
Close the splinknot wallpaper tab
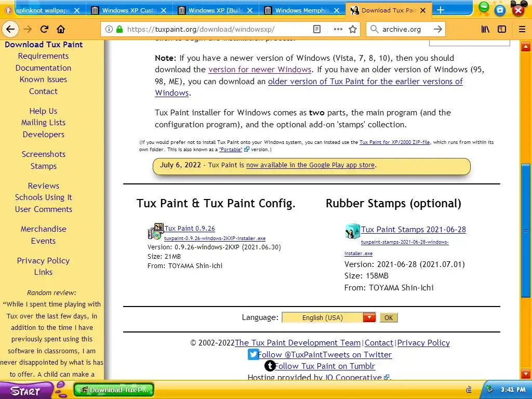[77, 10]
